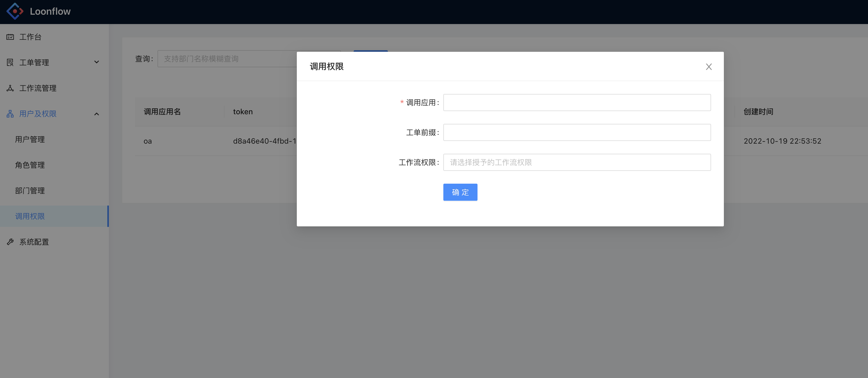The height and width of the screenshot is (378, 868).
Task: Click the 创建时间 column header
Action: (758, 112)
